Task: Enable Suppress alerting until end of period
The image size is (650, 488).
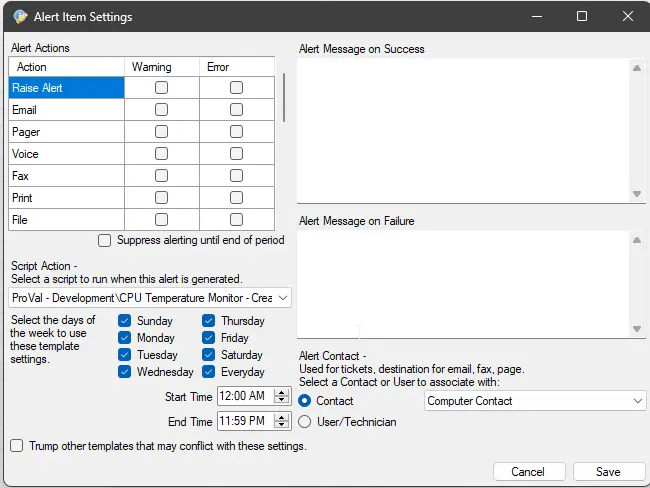Action: pyautogui.click(x=104, y=240)
